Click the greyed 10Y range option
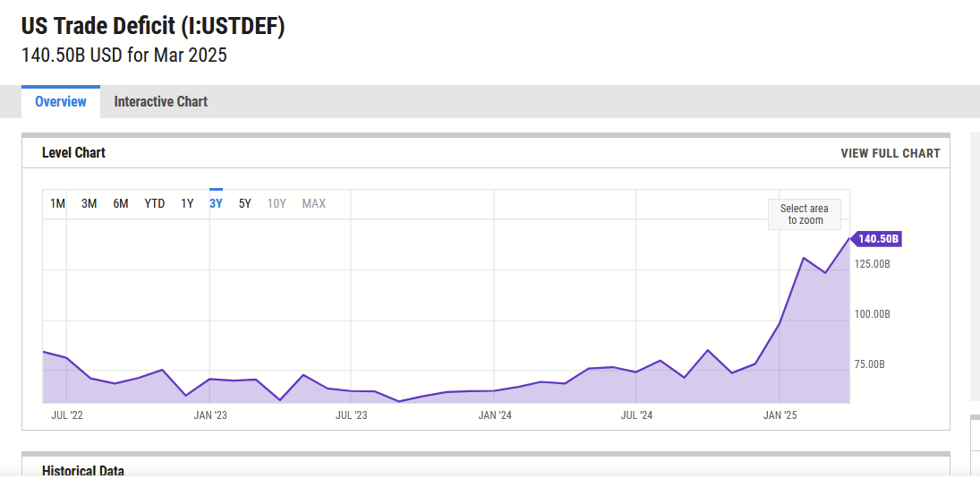Screen dimensions: 980x479 click(x=277, y=203)
